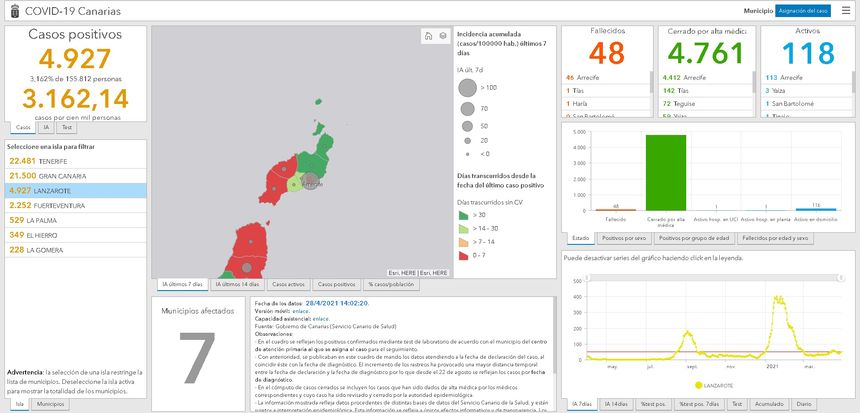Click the map home extent icon
The image size is (860, 413).
[428, 36]
